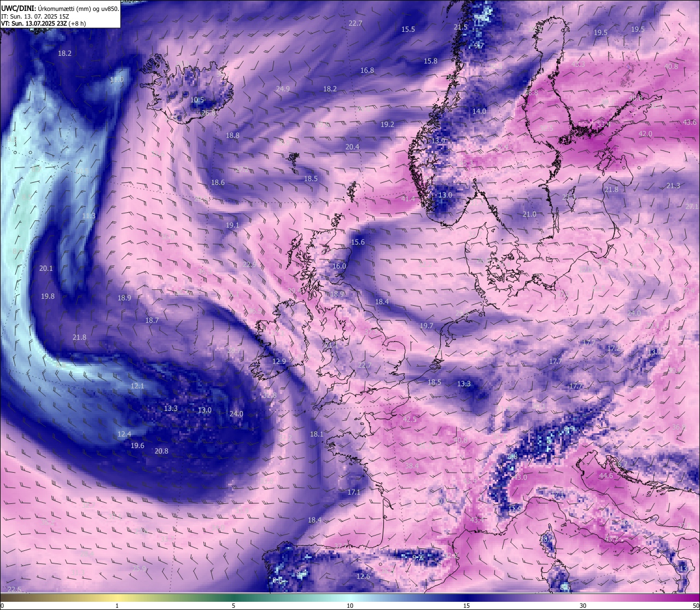Select the 14.0 value over Scandinavia
700x610 pixels.
pos(479,112)
